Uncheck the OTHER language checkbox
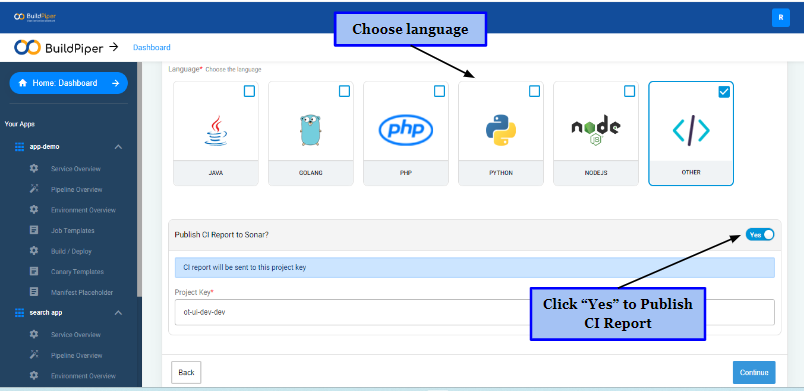 click(724, 92)
